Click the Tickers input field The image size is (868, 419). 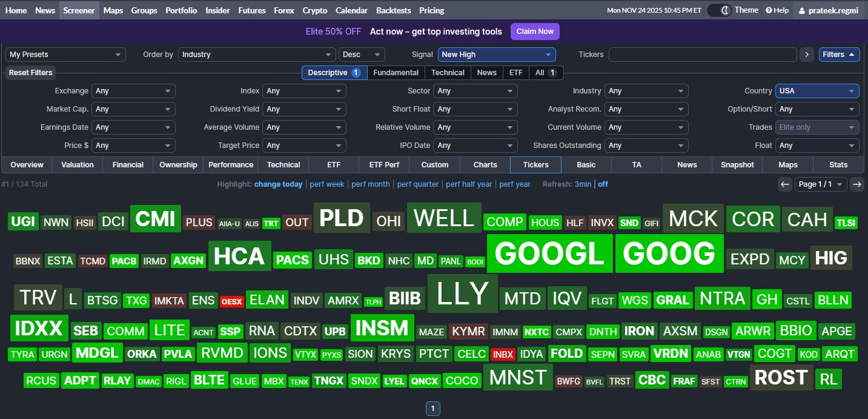(703, 55)
